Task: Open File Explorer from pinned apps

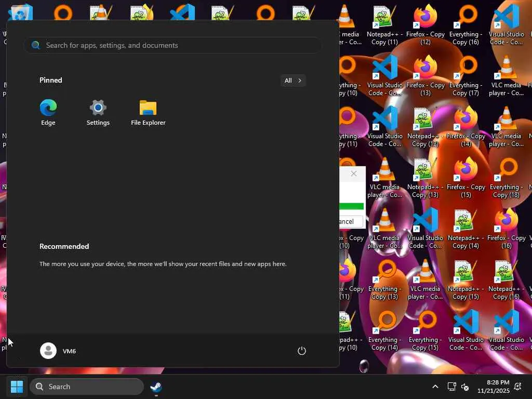Action: [x=148, y=113]
